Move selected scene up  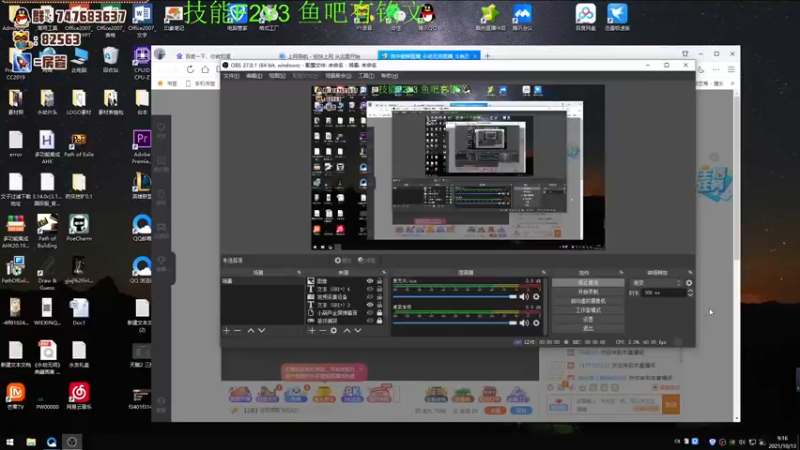click(x=251, y=331)
